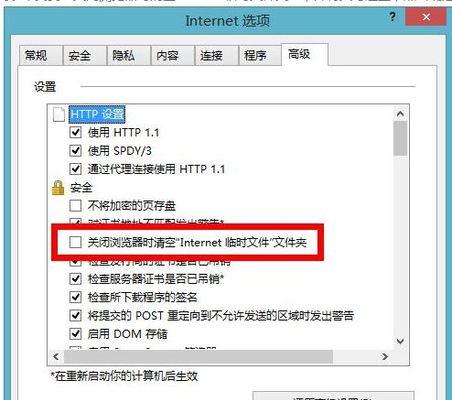The image size is (452, 400).
Task: Switch to the 连接 tab
Action: (x=216, y=55)
